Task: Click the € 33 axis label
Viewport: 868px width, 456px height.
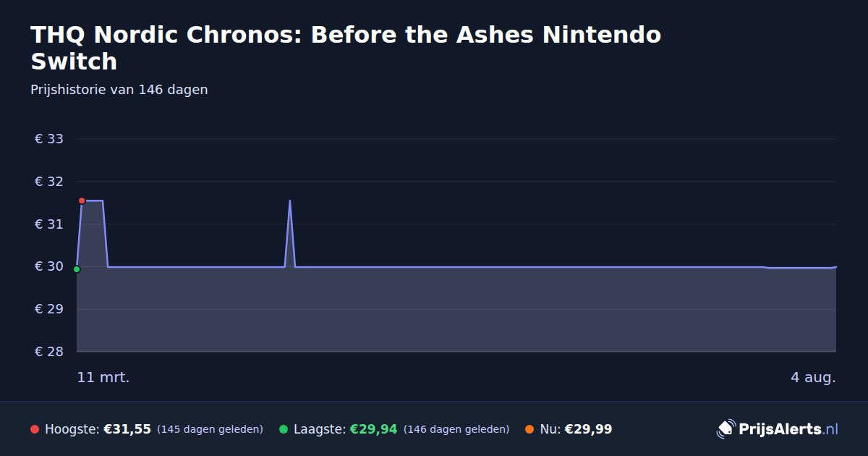Action: (x=49, y=139)
